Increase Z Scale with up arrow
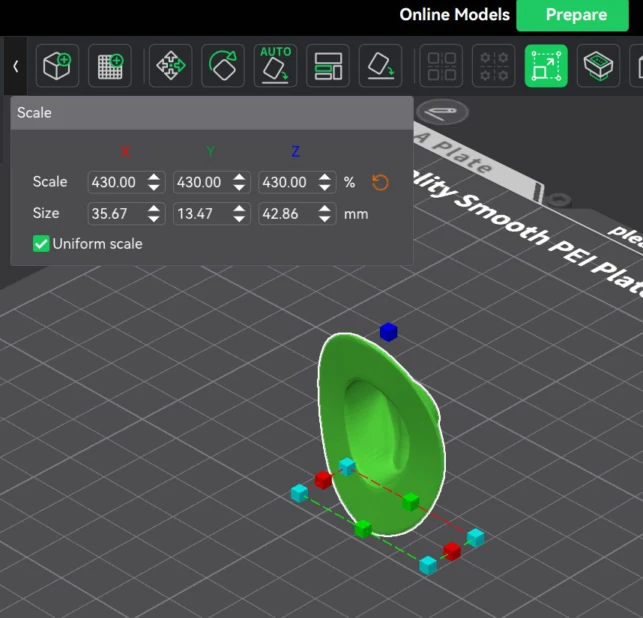The image size is (643, 618). click(x=324, y=177)
